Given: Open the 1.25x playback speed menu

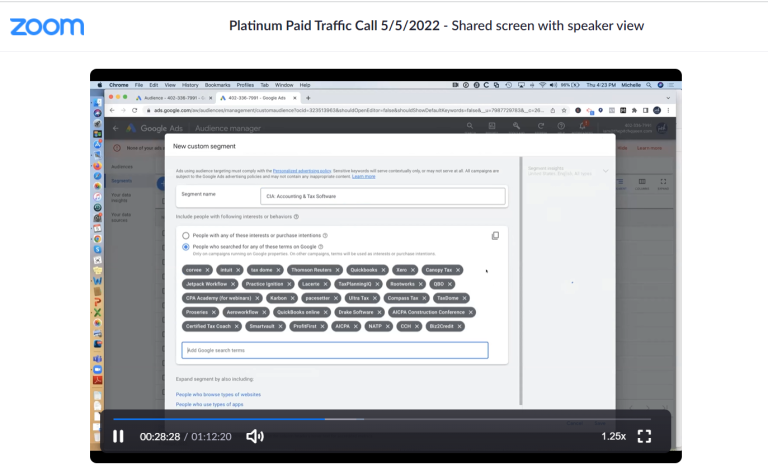Looking at the screenshot, I should coord(613,436).
